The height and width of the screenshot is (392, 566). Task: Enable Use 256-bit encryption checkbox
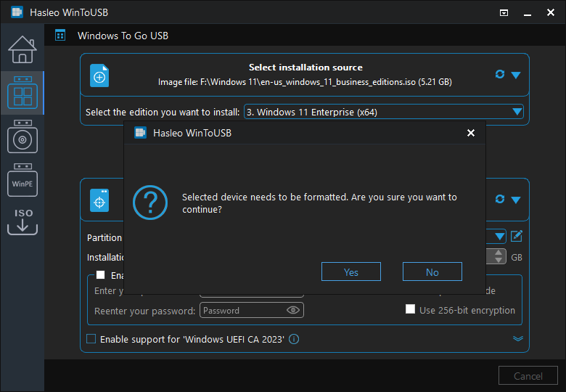(410, 309)
